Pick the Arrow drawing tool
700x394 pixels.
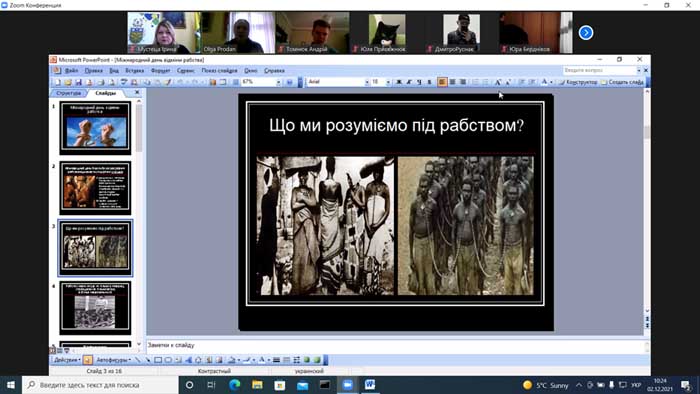[147, 360]
